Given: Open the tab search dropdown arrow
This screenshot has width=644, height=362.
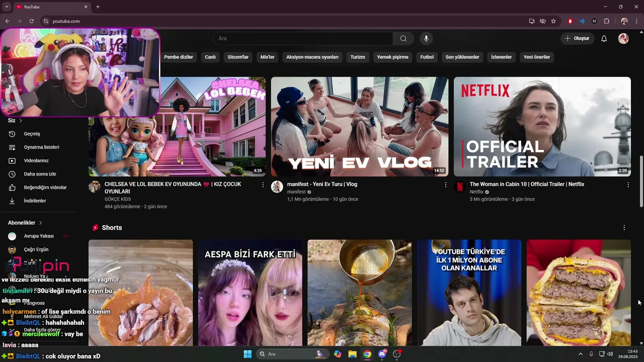Looking at the screenshot, I should click(x=7, y=7).
